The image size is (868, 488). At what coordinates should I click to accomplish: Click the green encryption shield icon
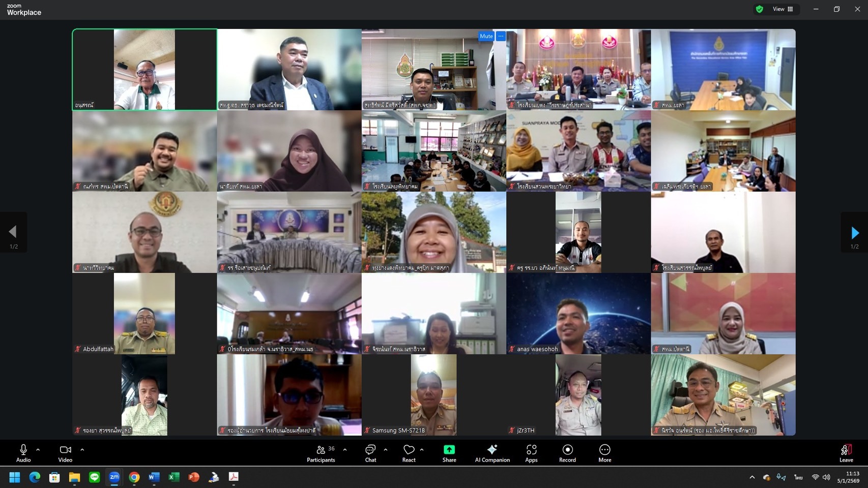(x=759, y=9)
